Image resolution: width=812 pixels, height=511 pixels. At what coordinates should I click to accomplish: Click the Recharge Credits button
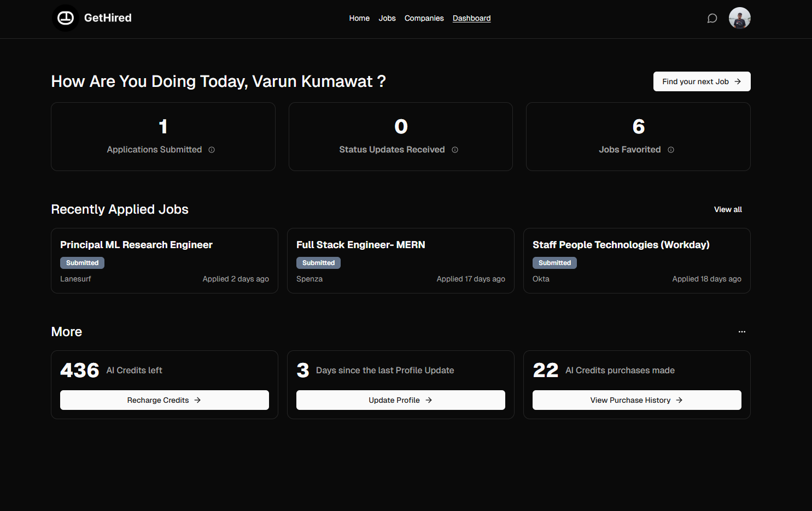[164, 400]
